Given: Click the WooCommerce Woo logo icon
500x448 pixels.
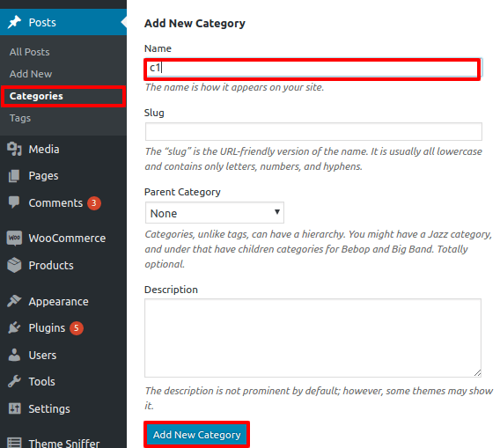Looking at the screenshot, I should (x=14, y=238).
